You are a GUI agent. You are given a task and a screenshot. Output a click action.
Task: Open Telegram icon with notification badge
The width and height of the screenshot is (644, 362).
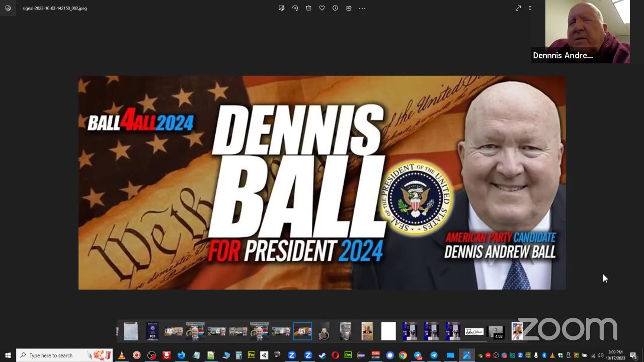(x=418, y=355)
